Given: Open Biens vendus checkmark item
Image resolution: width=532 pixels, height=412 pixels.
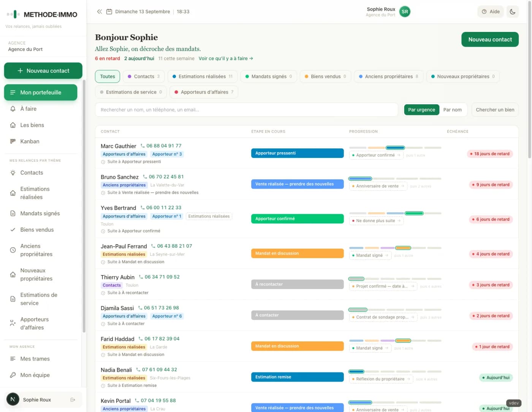Looking at the screenshot, I should [41, 230].
